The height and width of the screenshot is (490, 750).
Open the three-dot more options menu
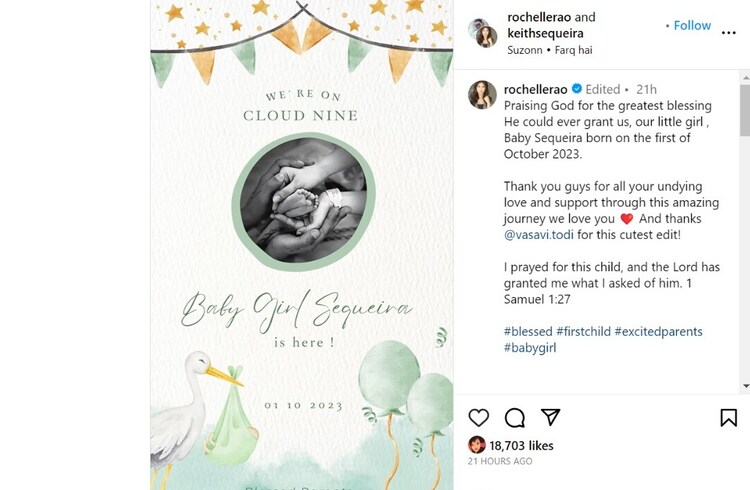tap(729, 32)
